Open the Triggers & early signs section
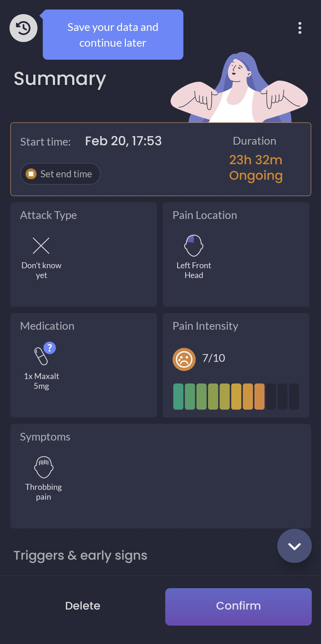The width and height of the screenshot is (321, 644). click(81, 555)
